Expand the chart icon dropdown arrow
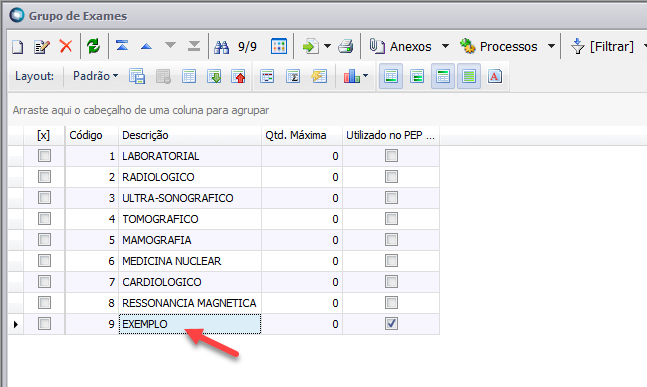Viewport: 647px width, 387px height. click(x=365, y=76)
